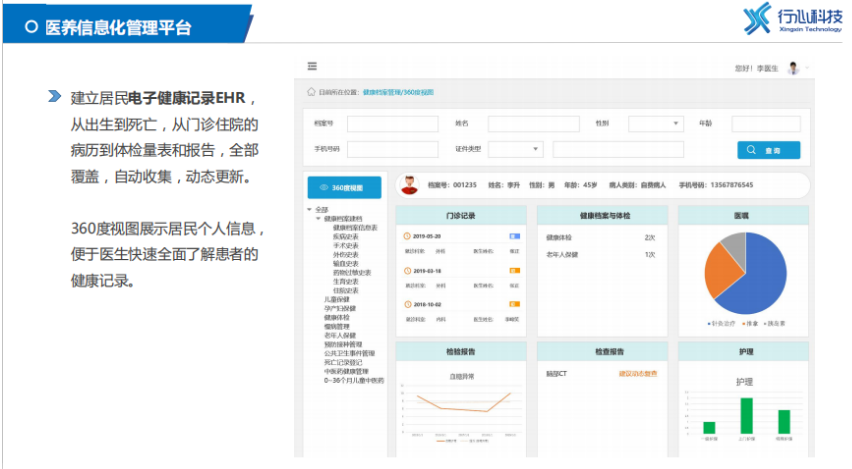Click the patient avatar in the info bar

pyautogui.click(x=410, y=185)
